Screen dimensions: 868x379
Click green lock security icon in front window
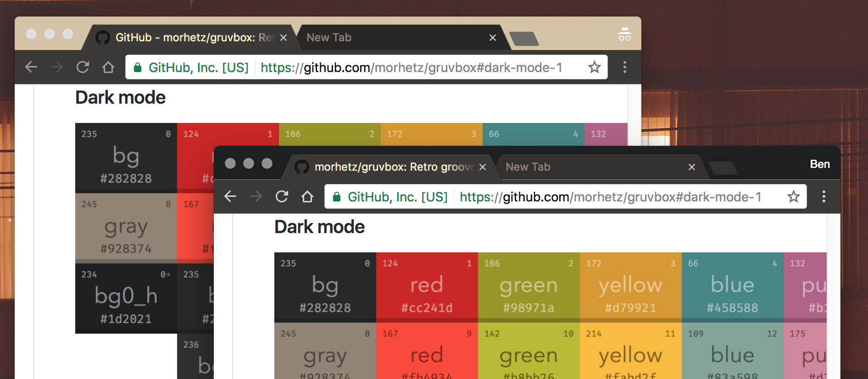[337, 197]
